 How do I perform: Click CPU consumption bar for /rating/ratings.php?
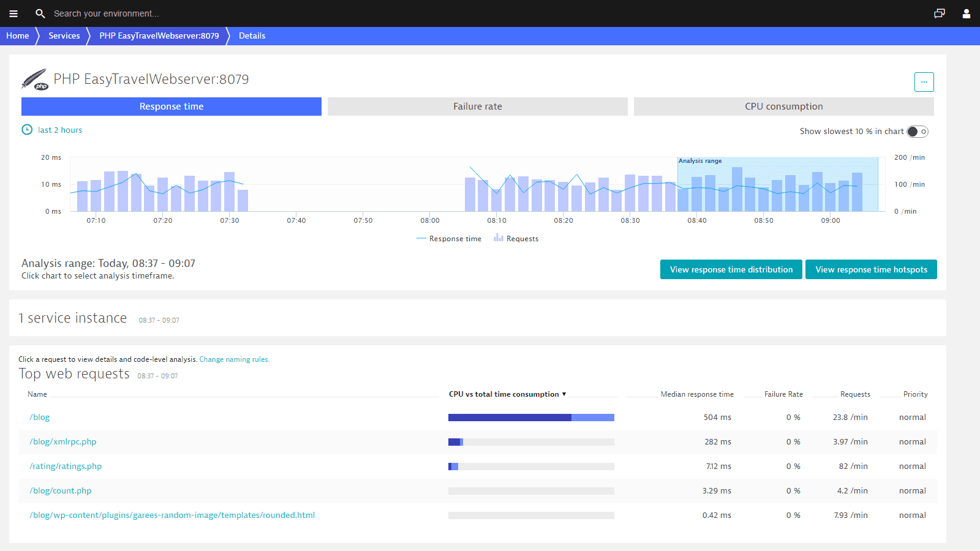[531, 467]
